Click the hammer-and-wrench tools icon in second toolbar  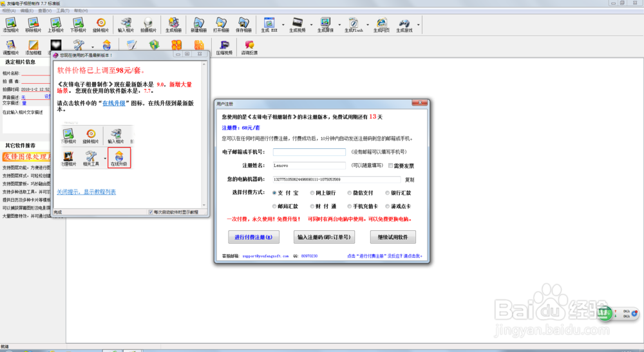(79, 45)
